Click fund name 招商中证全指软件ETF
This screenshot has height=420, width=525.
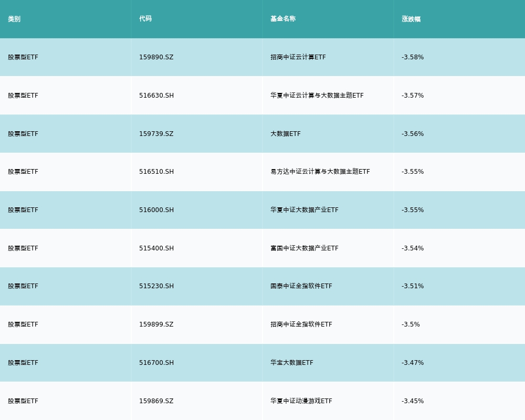click(301, 324)
